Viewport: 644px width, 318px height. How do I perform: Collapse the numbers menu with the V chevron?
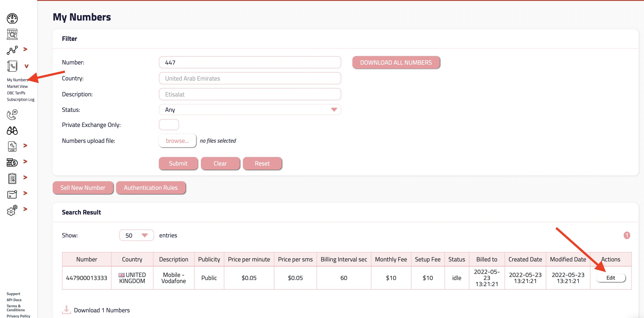[26, 66]
